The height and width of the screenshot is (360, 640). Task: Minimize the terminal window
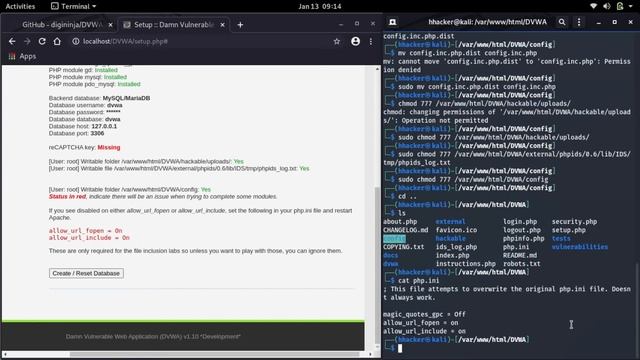[598, 22]
